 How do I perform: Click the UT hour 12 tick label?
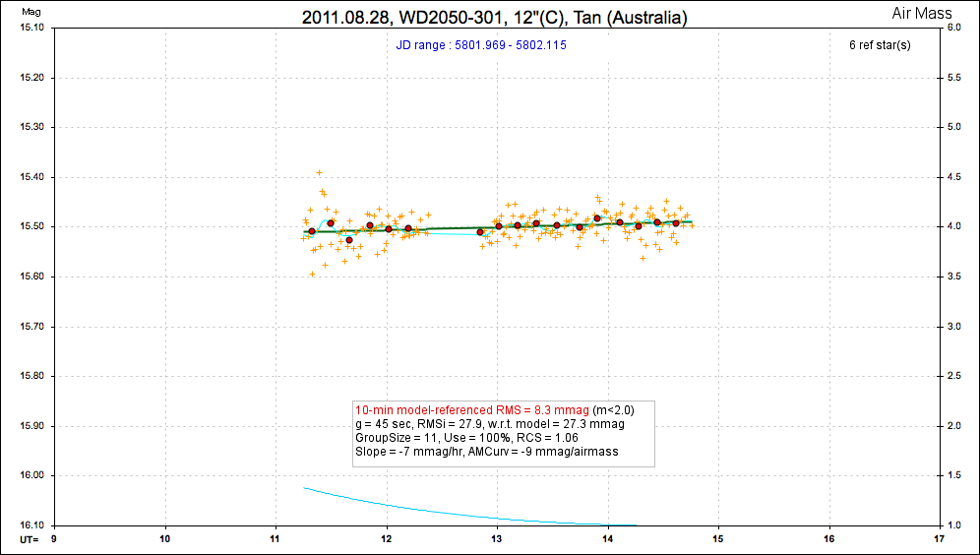(x=387, y=539)
